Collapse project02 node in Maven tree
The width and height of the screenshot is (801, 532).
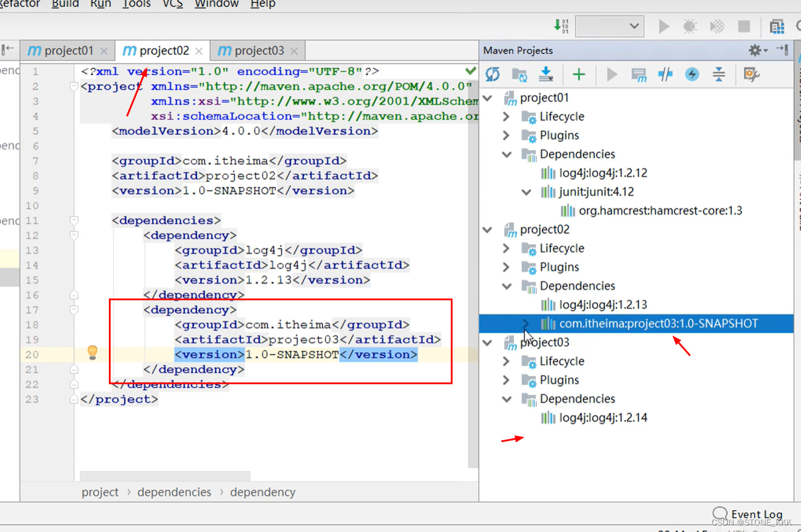coord(487,230)
